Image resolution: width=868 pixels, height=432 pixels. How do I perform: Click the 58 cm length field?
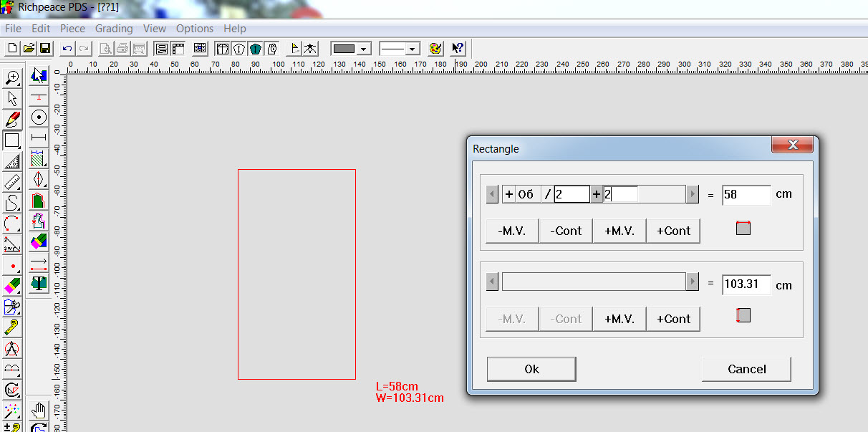point(746,194)
